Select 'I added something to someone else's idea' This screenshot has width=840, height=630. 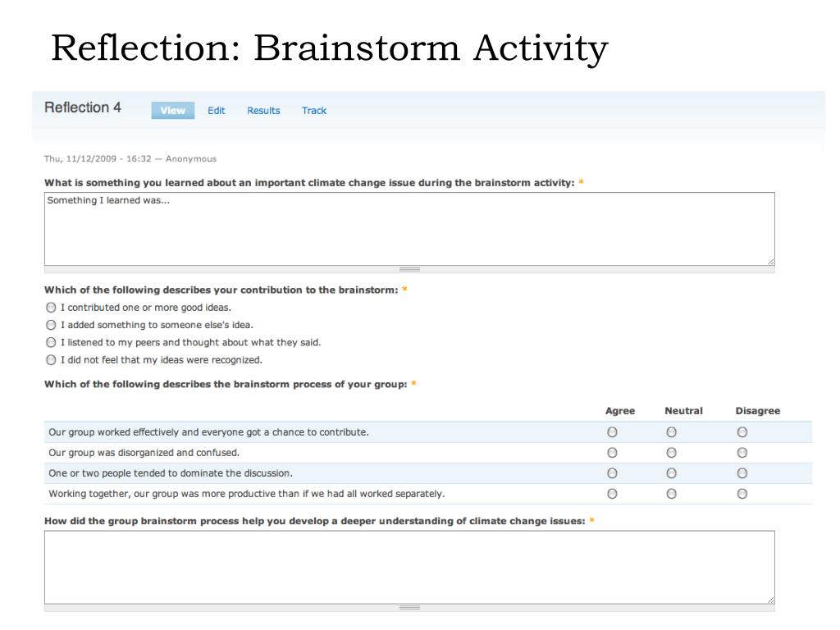tap(51, 325)
